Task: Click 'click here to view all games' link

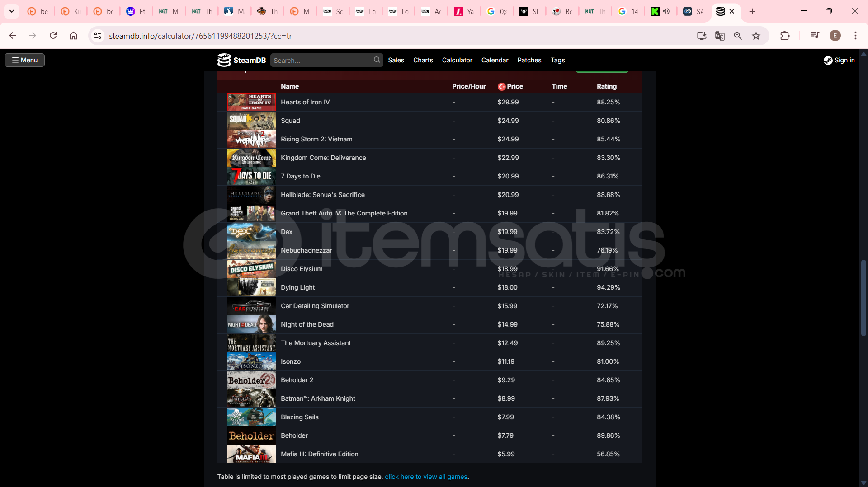Action: pyautogui.click(x=426, y=477)
